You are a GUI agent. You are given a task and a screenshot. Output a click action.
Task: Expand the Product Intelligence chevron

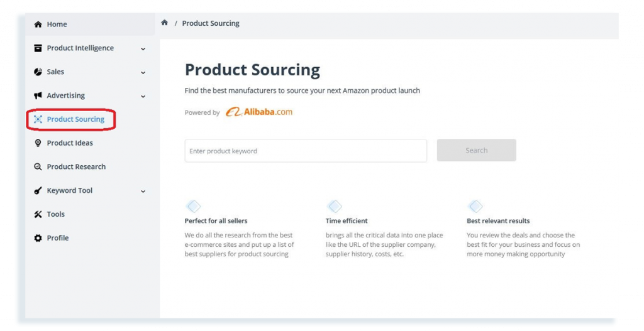pyautogui.click(x=143, y=49)
